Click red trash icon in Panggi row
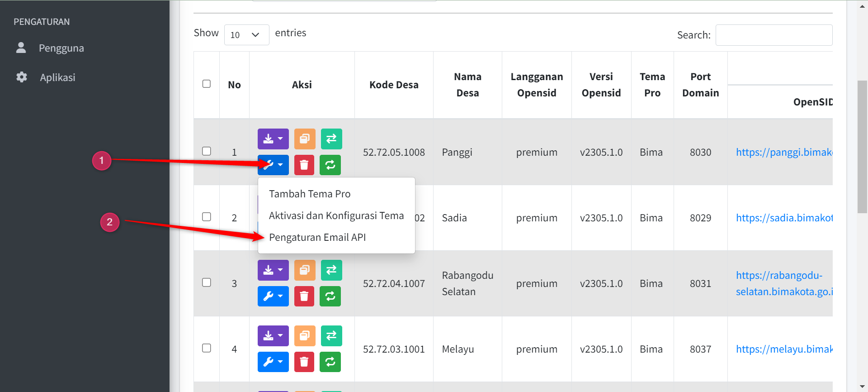The height and width of the screenshot is (392, 868). coord(304,165)
